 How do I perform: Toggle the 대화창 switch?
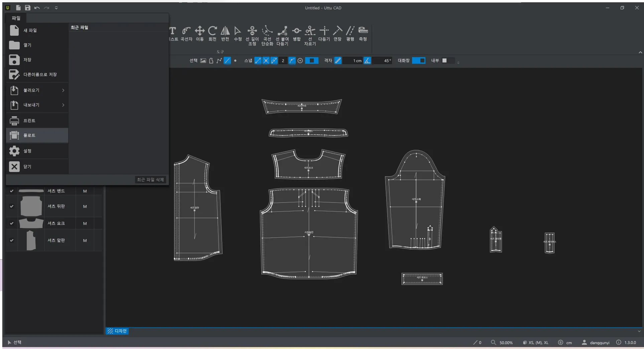[418, 60]
